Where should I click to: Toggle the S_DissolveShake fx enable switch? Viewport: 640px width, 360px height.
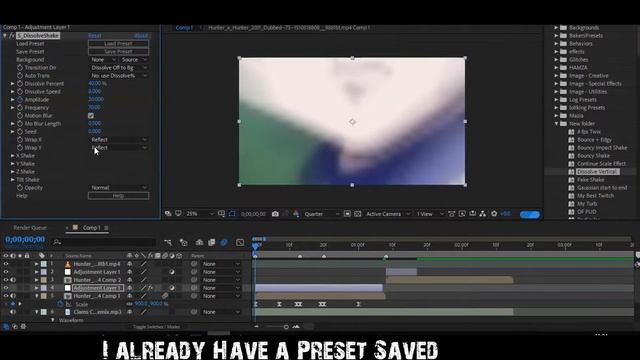12,36
